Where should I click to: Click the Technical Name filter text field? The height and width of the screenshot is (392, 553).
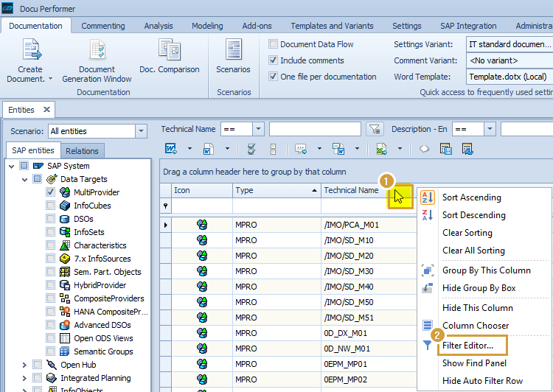[x=315, y=130]
